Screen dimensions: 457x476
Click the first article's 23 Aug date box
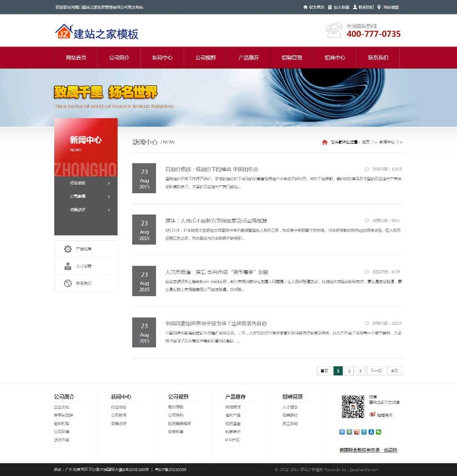pyautogui.click(x=144, y=178)
